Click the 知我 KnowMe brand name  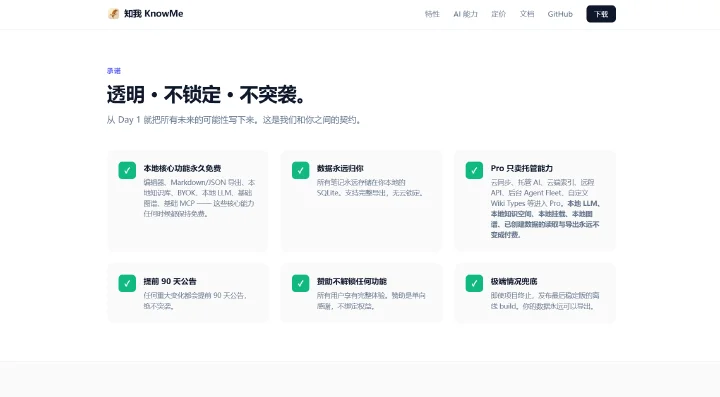154,14
